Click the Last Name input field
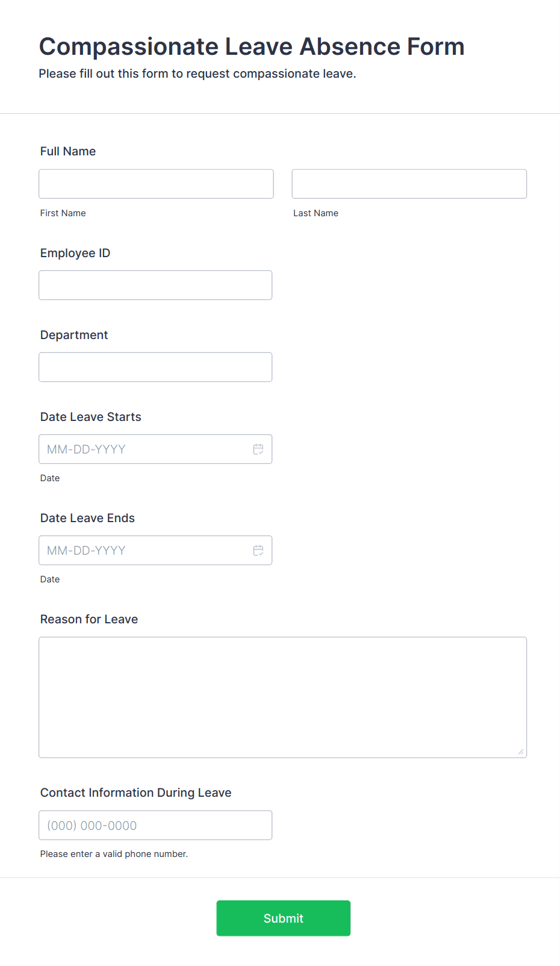Viewport: 560px width, 966px height. (409, 184)
